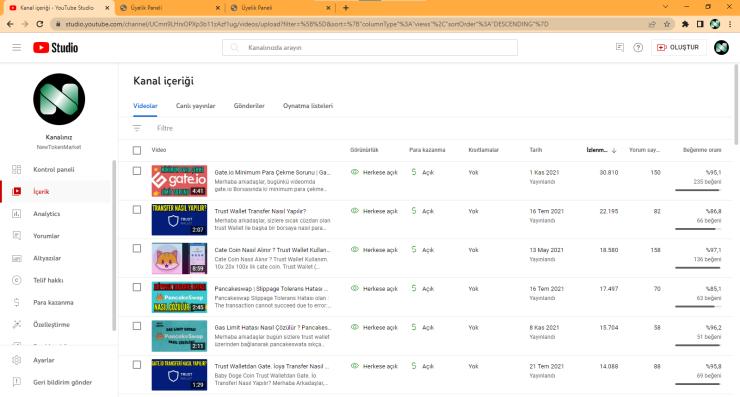Viewport: 740px width, 397px height.
Task: Select the Gas Limit Hatası video checkbox
Action: tap(137, 326)
